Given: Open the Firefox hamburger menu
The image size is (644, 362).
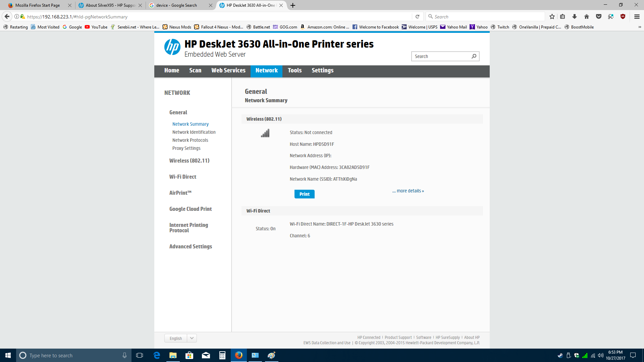Looking at the screenshot, I should [x=637, y=17].
